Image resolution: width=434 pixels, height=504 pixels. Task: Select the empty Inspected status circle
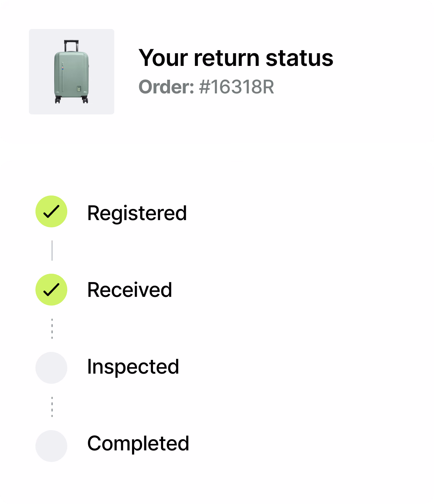[51, 367]
